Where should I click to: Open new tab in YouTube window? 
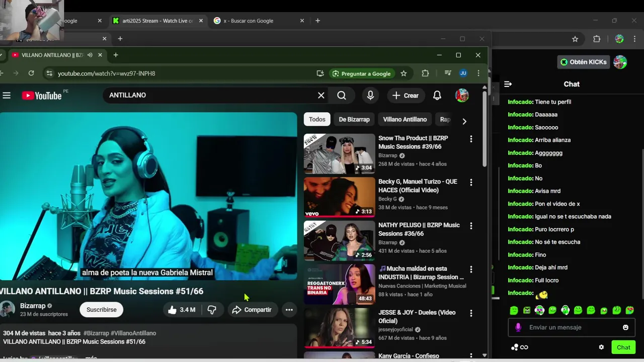click(116, 55)
